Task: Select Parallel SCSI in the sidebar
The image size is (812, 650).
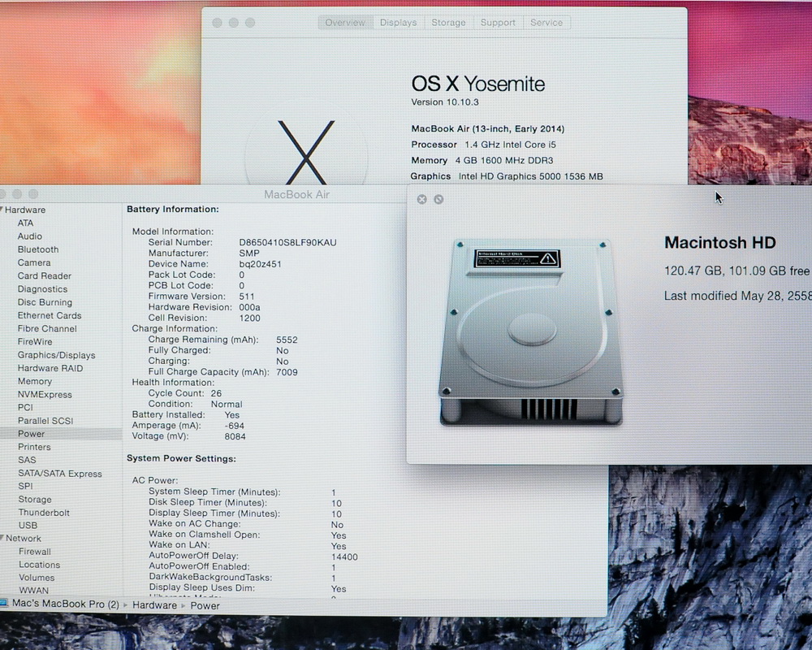Action: pos(45,421)
